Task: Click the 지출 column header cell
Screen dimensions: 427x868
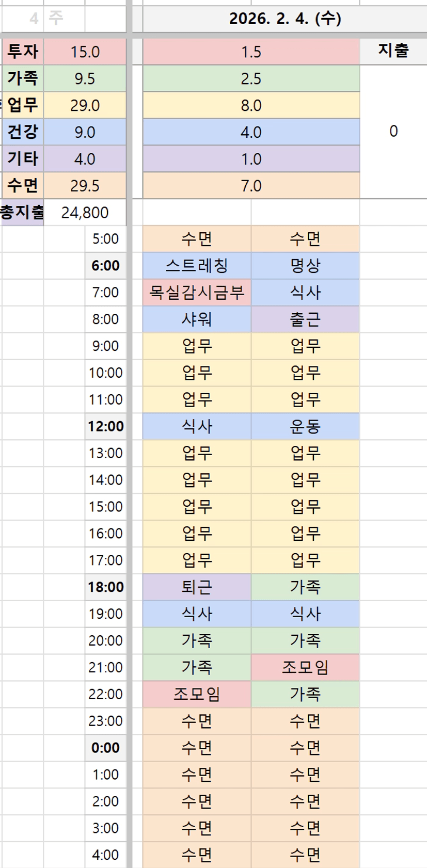Action: coord(393,51)
